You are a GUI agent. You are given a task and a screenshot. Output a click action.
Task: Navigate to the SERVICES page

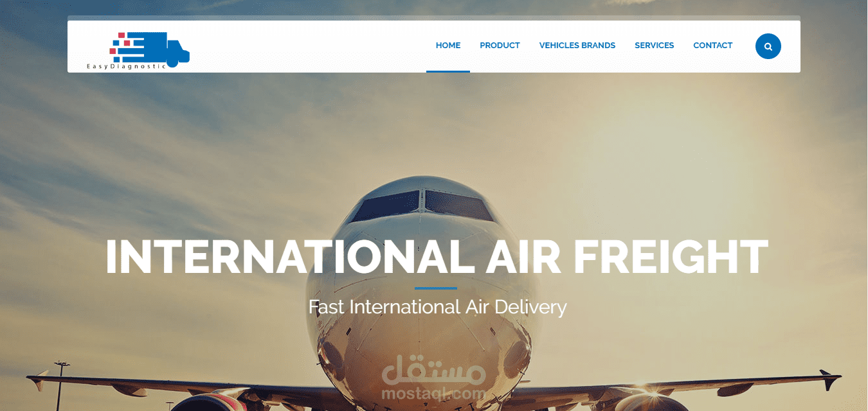[x=654, y=46]
